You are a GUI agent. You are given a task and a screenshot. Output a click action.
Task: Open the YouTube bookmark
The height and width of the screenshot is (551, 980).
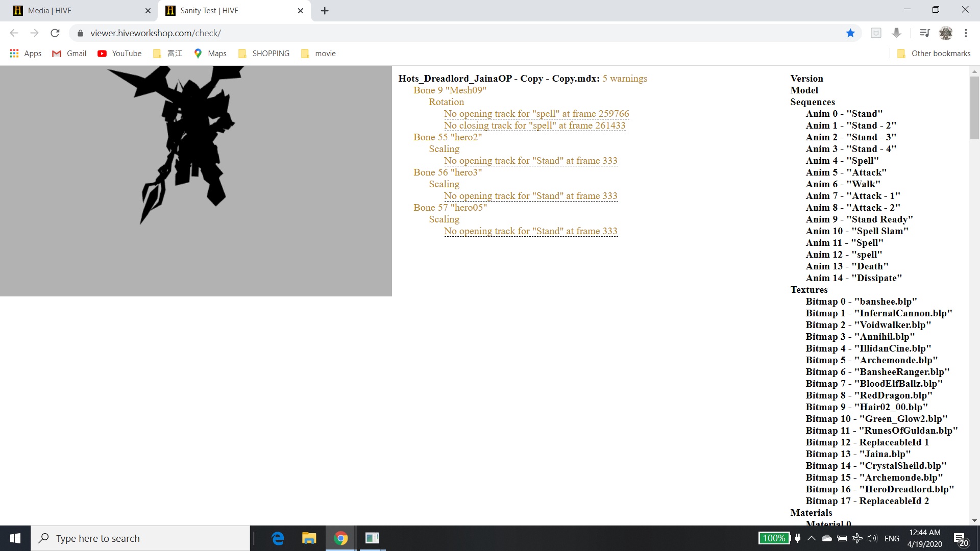(x=119, y=54)
